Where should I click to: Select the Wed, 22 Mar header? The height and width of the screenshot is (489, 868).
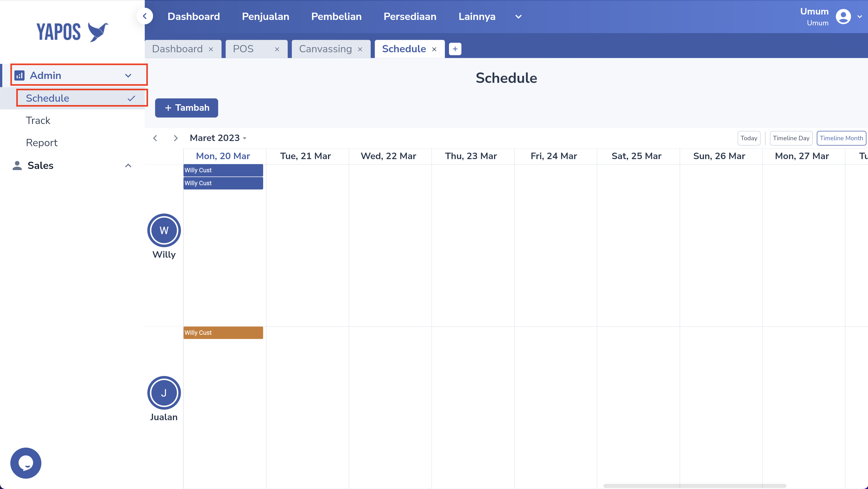[x=388, y=156]
